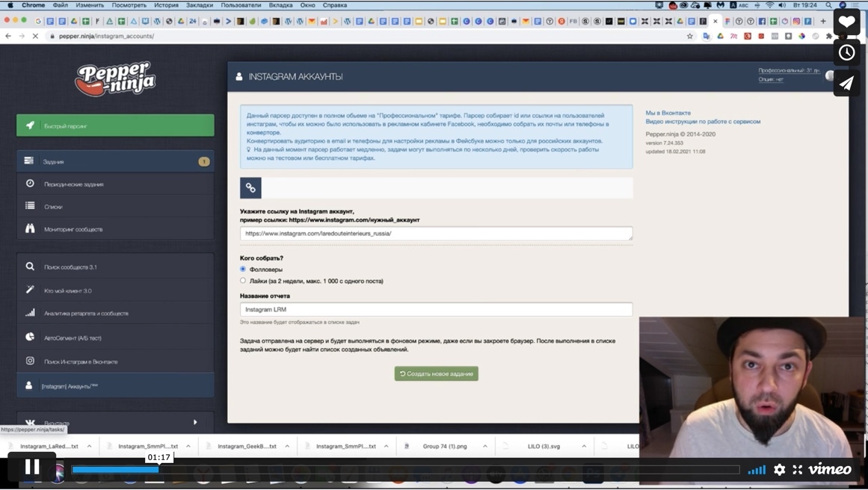
Task: Seek in the Vimeo progress bar
Action: tap(405, 470)
